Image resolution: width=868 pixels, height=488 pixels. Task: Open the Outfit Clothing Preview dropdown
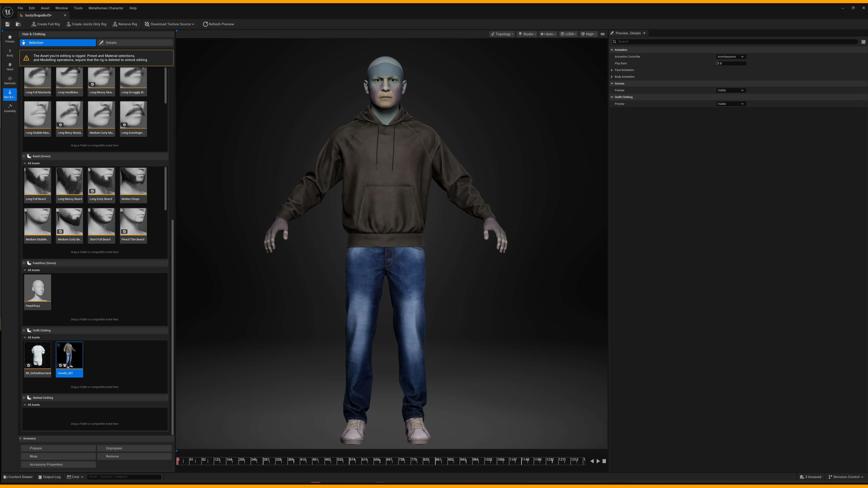(x=731, y=104)
